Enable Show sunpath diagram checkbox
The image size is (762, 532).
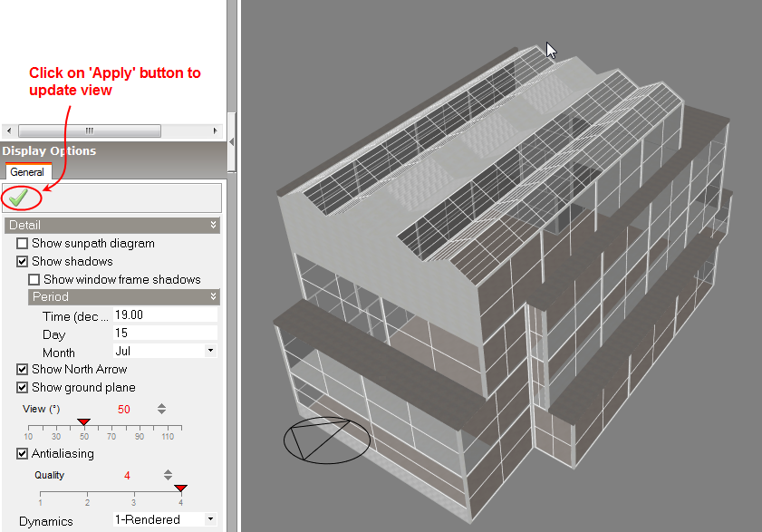[23, 244]
